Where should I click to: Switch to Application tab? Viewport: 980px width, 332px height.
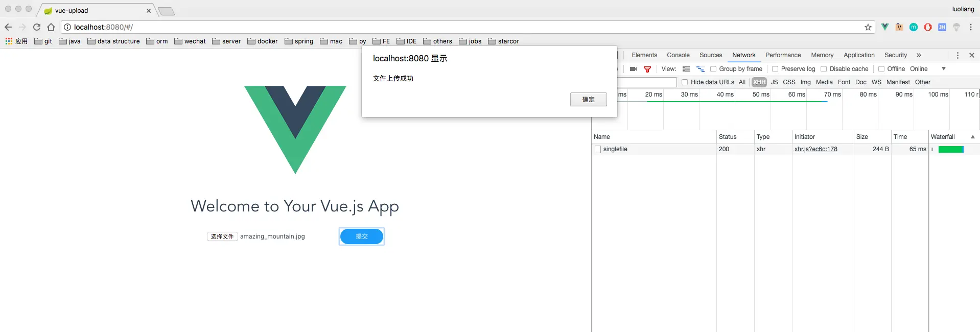pyautogui.click(x=859, y=55)
